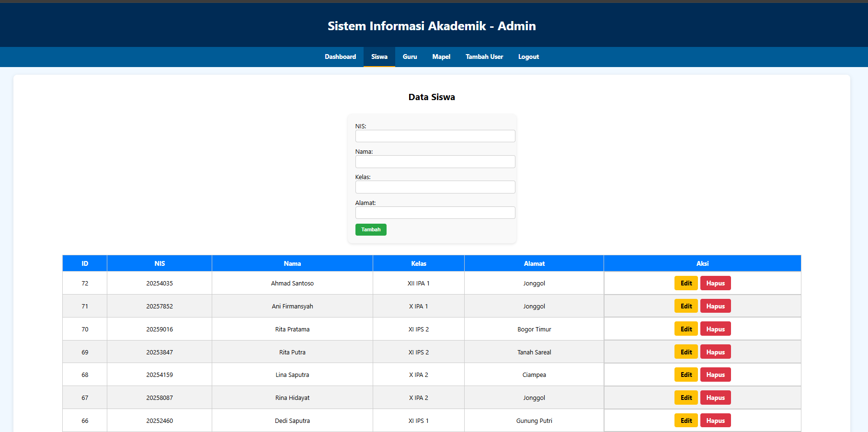Click the NIS column header
868x432 pixels.
pyautogui.click(x=160, y=263)
